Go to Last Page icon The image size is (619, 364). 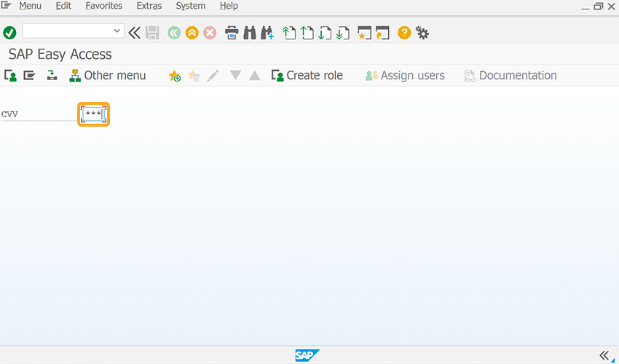(x=343, y=33)
